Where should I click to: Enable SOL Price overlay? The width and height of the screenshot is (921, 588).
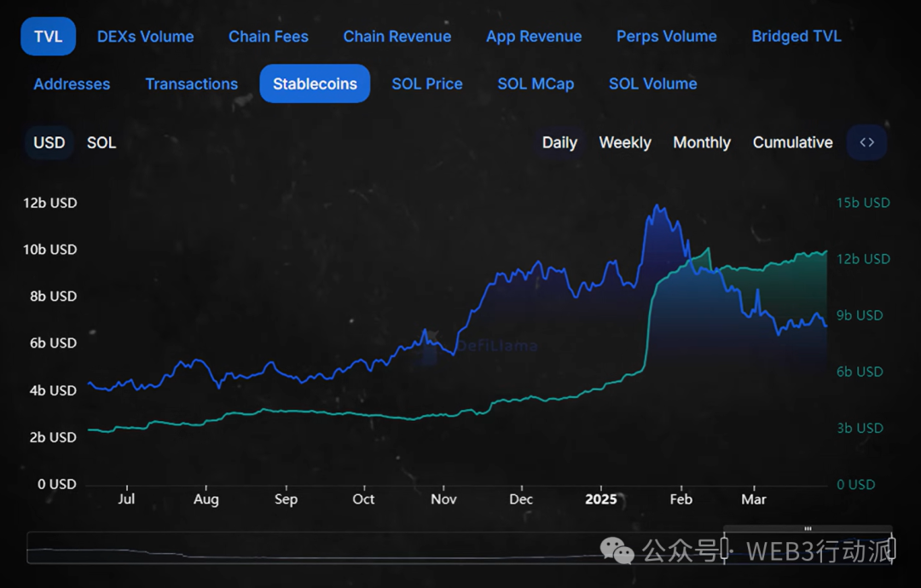click(427, 84)
